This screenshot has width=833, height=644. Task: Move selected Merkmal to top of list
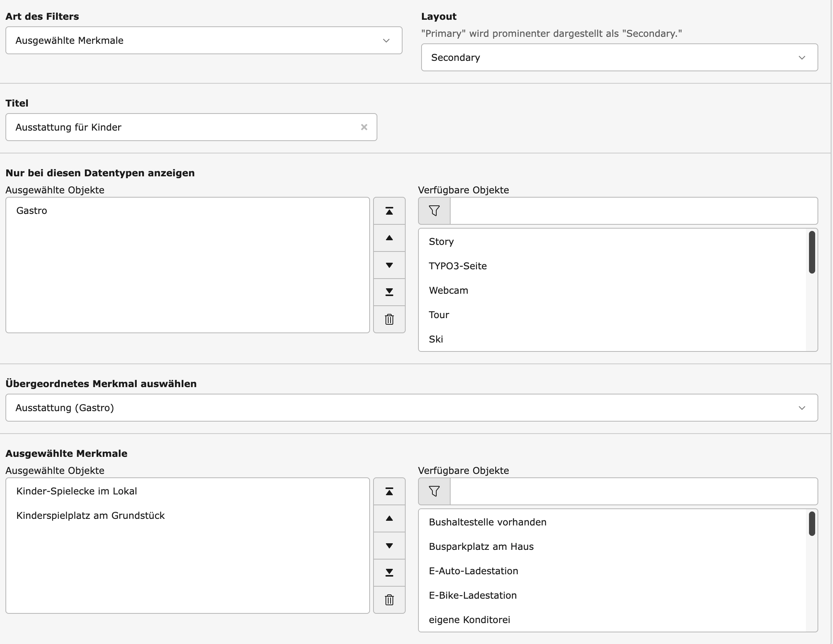tap(389, 491)
